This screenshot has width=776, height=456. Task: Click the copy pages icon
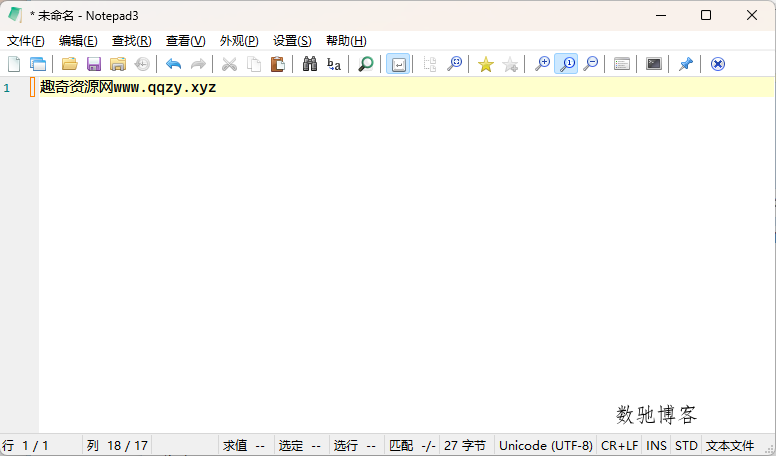coord(254,64)
